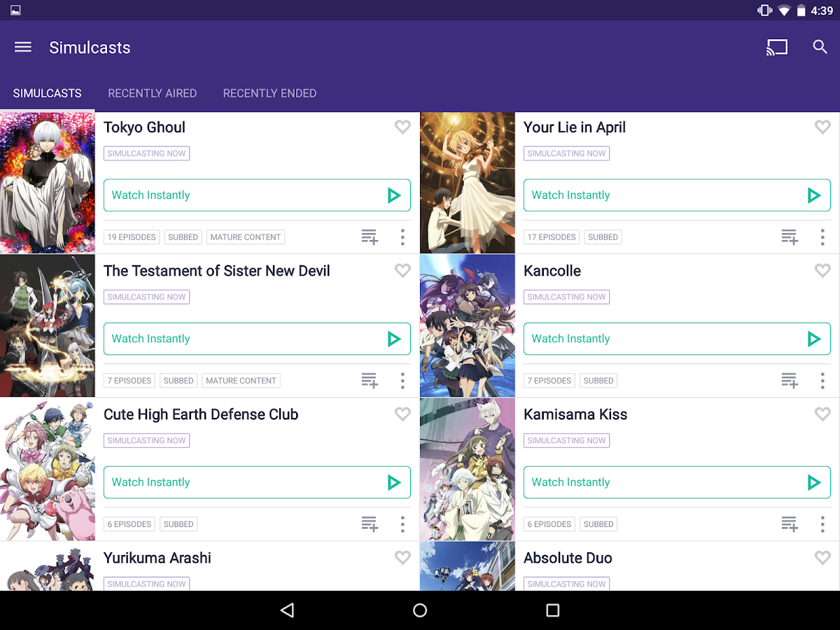Add Testament of Sister New Devil to queue
The width and height of the screenshot is (840, 630).
coord(370,380)
